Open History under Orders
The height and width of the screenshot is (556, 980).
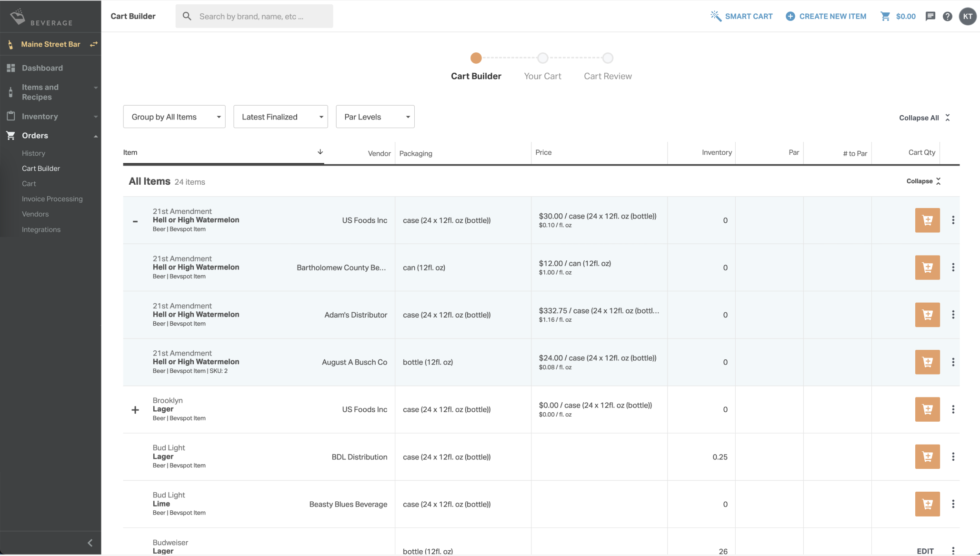33,153
